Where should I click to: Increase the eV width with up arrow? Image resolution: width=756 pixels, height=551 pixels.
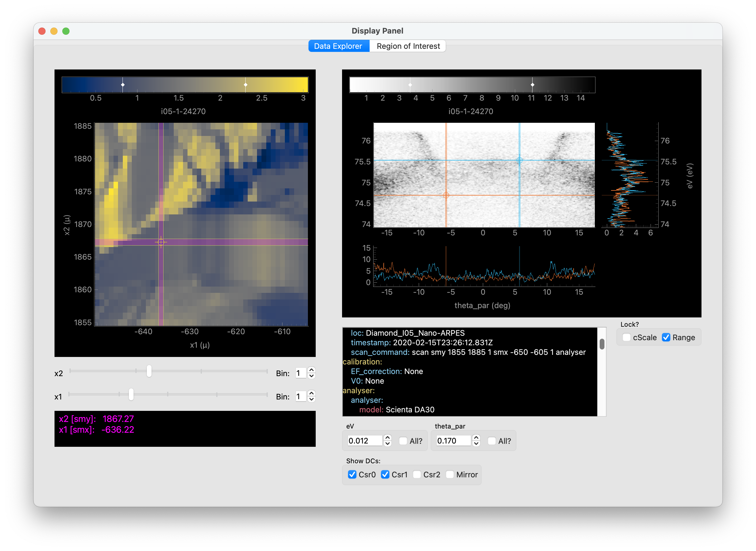[x=387, y=437]
